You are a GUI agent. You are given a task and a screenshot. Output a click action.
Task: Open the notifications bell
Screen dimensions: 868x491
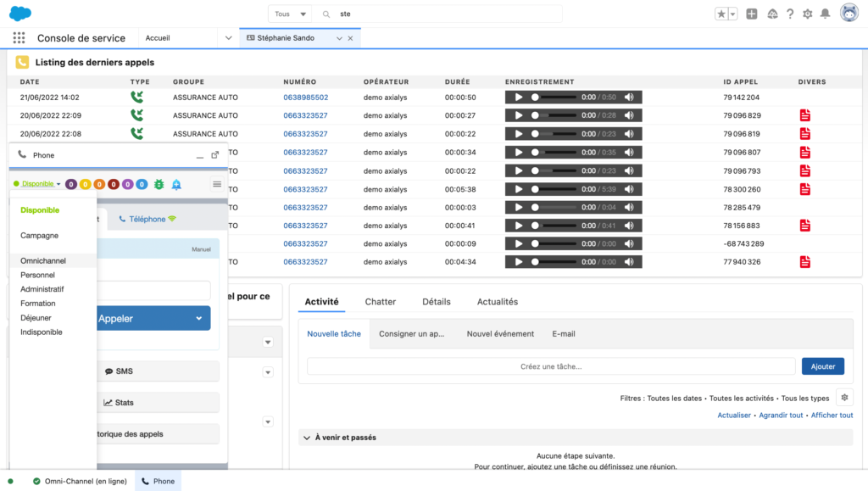point(825,14)
